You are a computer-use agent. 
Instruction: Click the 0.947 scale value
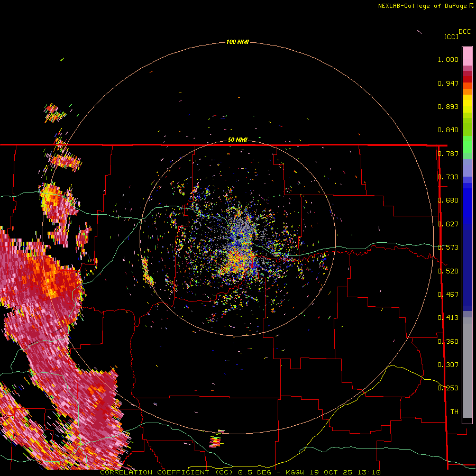coord(448,83)
